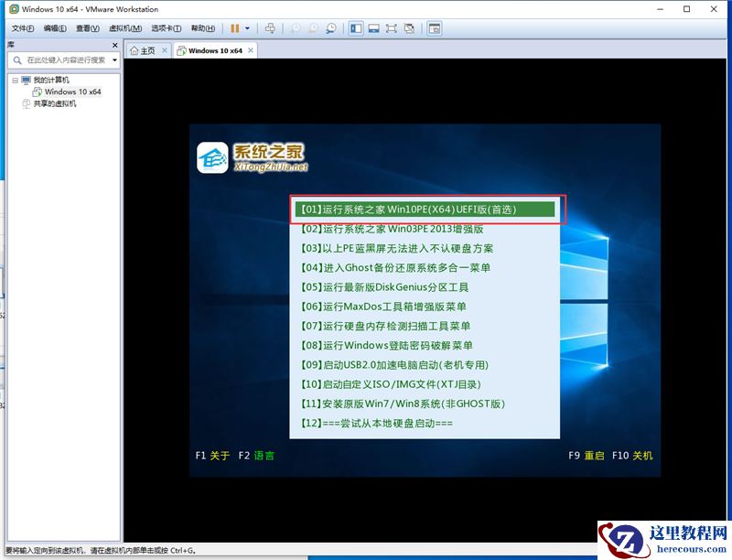Select 【07】运行硬盘内存检测扫描工具菜单
This screenshot has height=560, width=732.
tap(385, 326)
